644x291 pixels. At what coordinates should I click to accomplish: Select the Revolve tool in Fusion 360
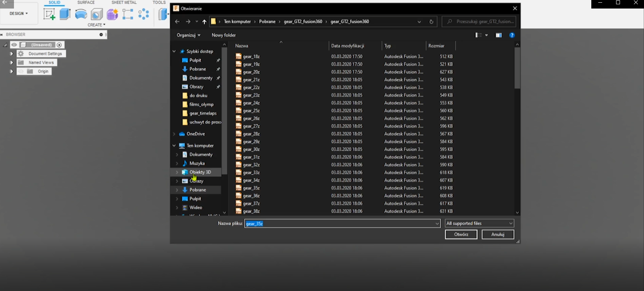pyautogui.click(x=81, y=14)
